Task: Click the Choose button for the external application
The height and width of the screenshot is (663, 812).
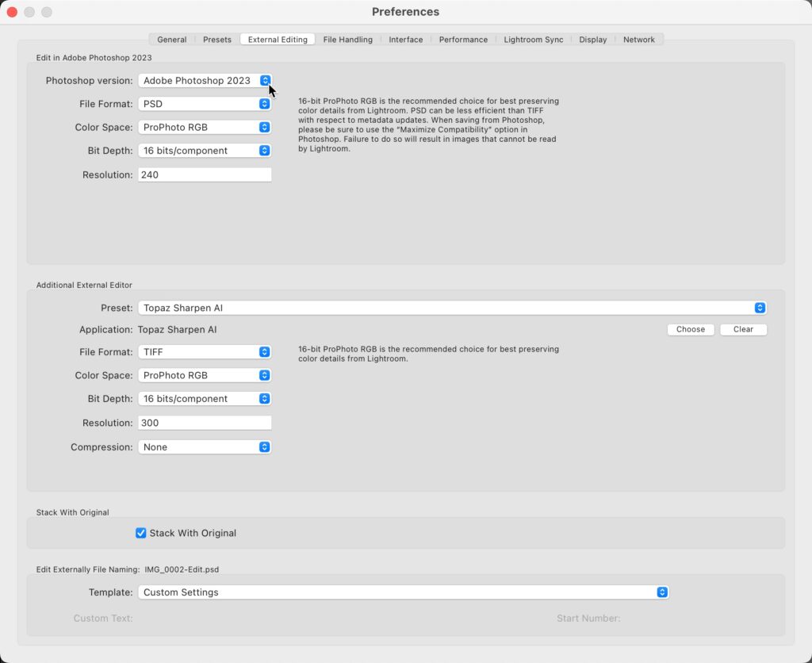Action: (x=691, y=329)
